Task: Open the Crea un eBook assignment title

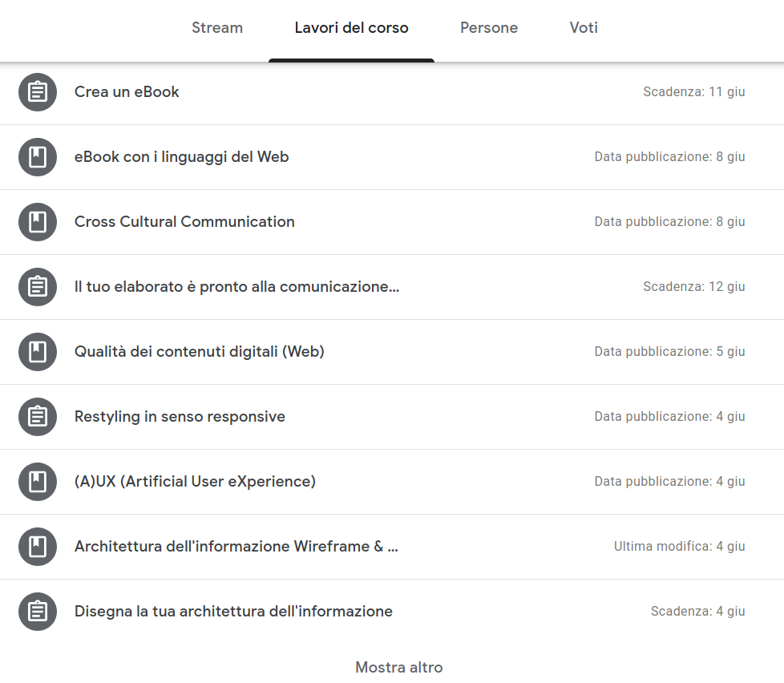Action: [x=127, y=92]
